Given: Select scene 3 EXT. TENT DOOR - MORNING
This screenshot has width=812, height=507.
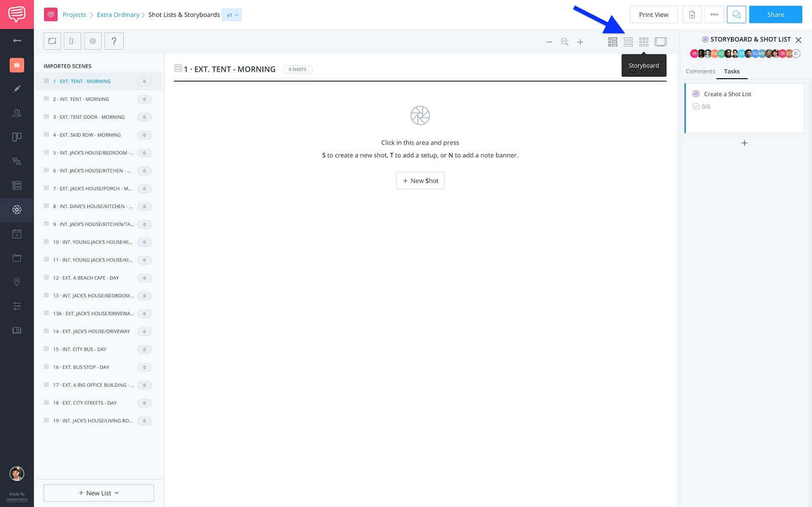Looking at the screenshot, I should click(98, 117).
